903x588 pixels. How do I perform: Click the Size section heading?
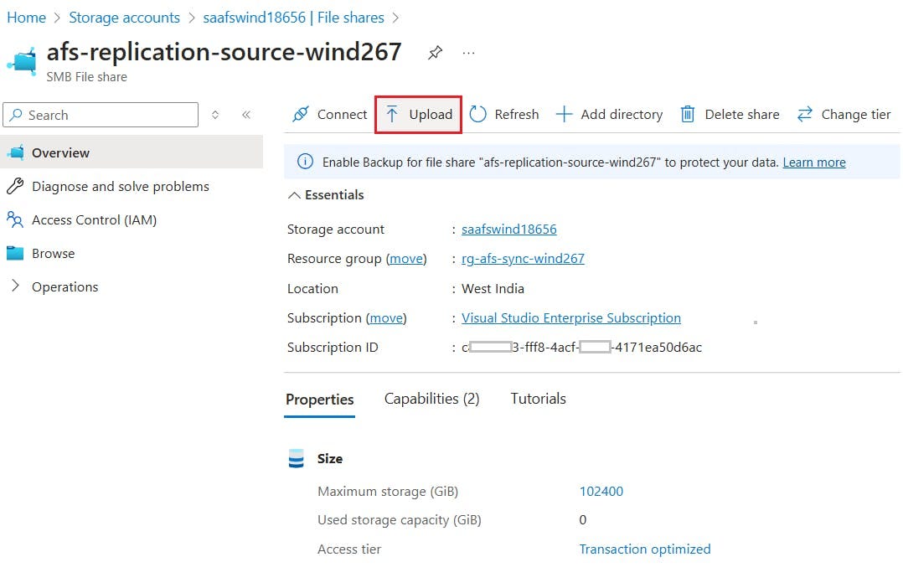[x=330, y=459]
